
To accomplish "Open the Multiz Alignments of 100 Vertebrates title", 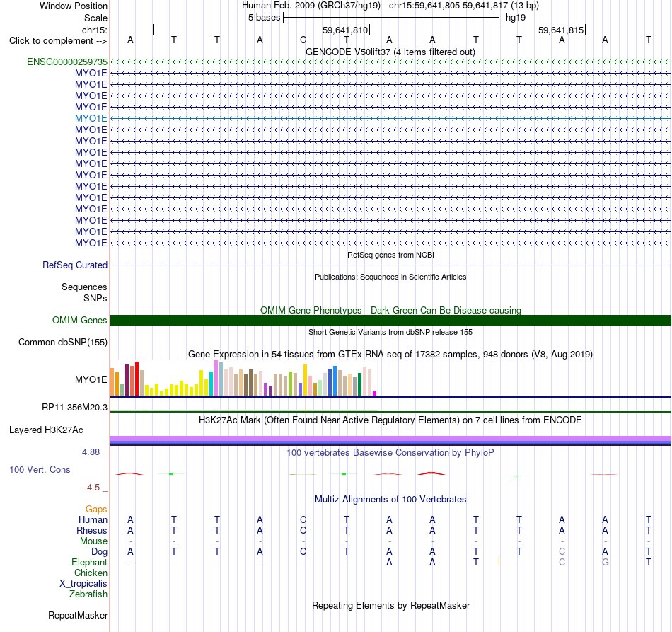I will tap(390, 500).
